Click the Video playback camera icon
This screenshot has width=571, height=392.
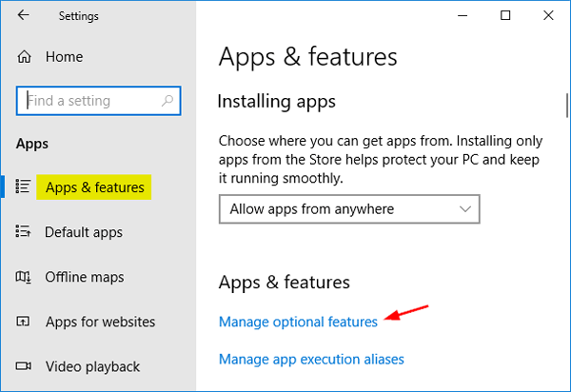[25, 366]
